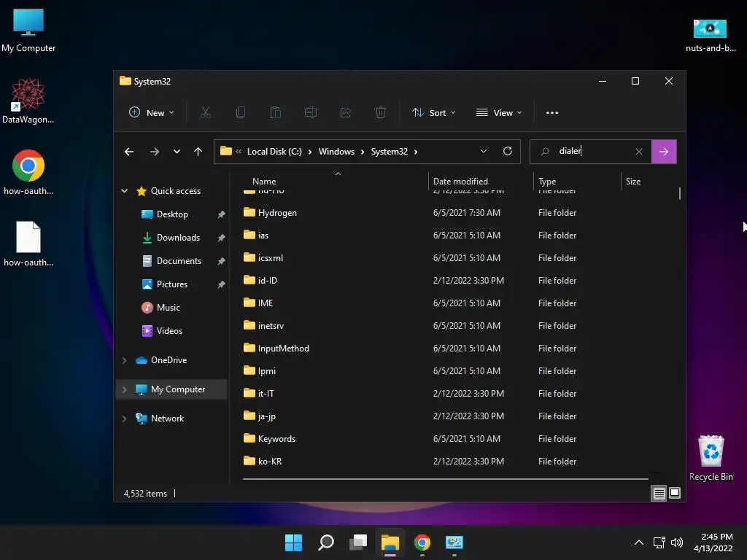Show hidden tray icons chevron
The height and width of the screenshot is (560, 747).
[639, 542]
